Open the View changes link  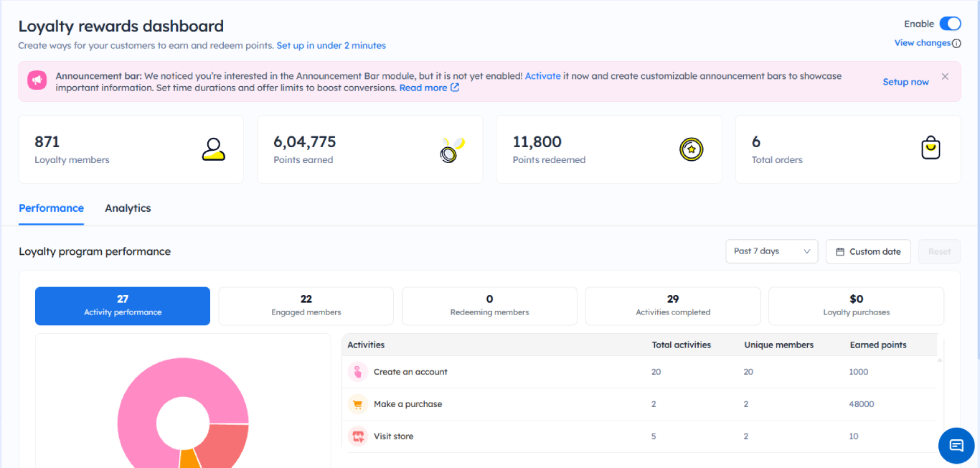point(922,43)
